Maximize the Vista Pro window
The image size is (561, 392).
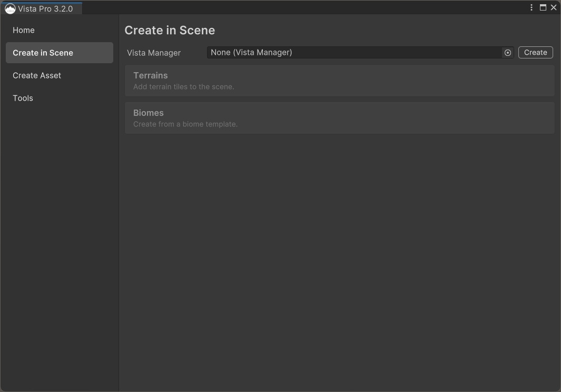(543, 7)
